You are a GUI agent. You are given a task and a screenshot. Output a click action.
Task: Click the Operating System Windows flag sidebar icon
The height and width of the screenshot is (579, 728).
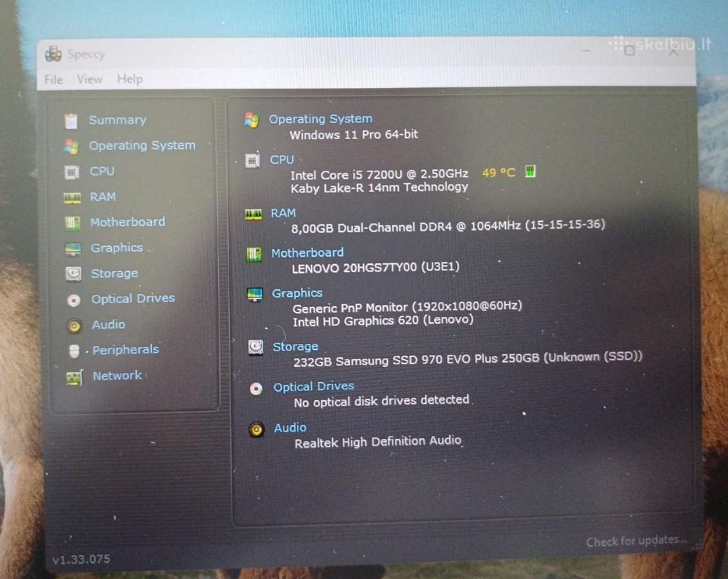tap(71, 146)
